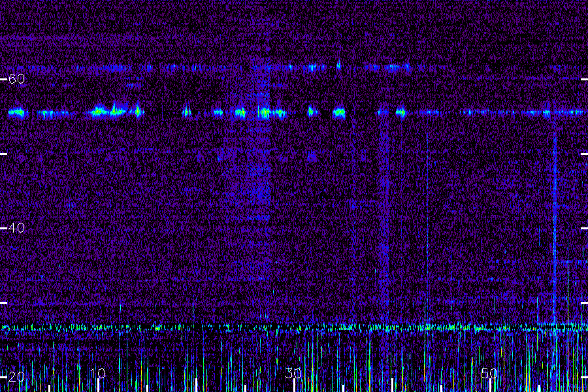The image size is (588, 392).
Task: Click the 40 frequency axis label
Action: (16, 228)
